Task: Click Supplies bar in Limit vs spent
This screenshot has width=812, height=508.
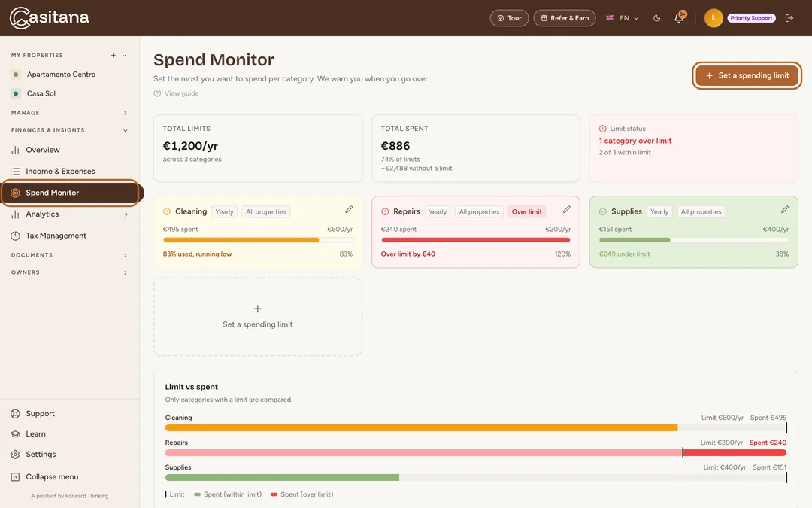Action: point(475,478)
